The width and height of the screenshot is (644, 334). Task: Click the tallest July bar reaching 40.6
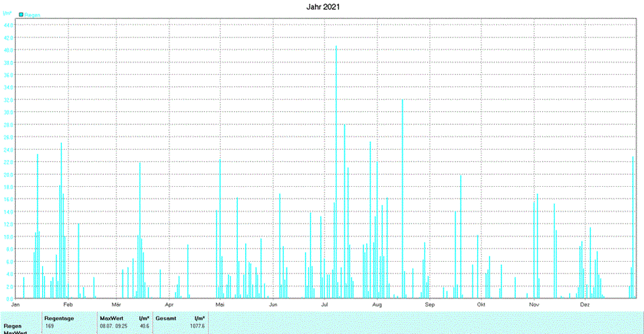pos(336,172)
